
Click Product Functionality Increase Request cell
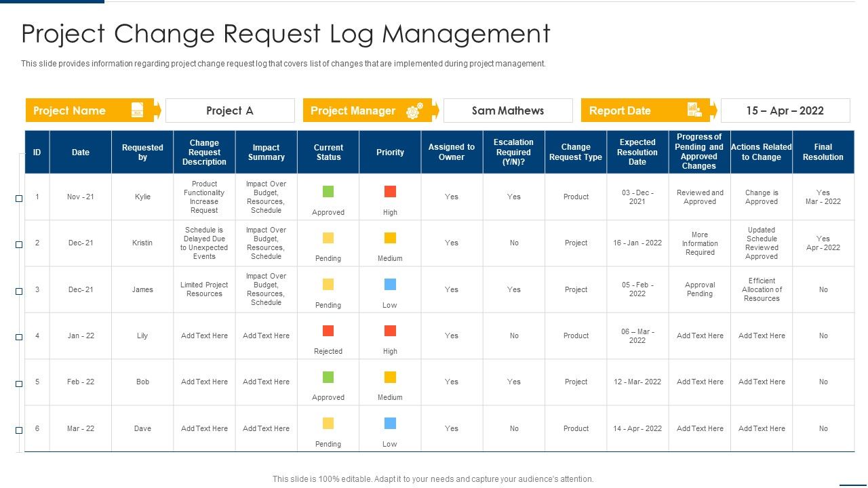coord(204,197)
